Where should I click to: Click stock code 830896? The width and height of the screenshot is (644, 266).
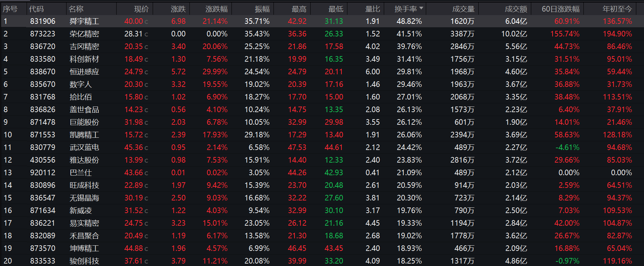click(43, 185)
